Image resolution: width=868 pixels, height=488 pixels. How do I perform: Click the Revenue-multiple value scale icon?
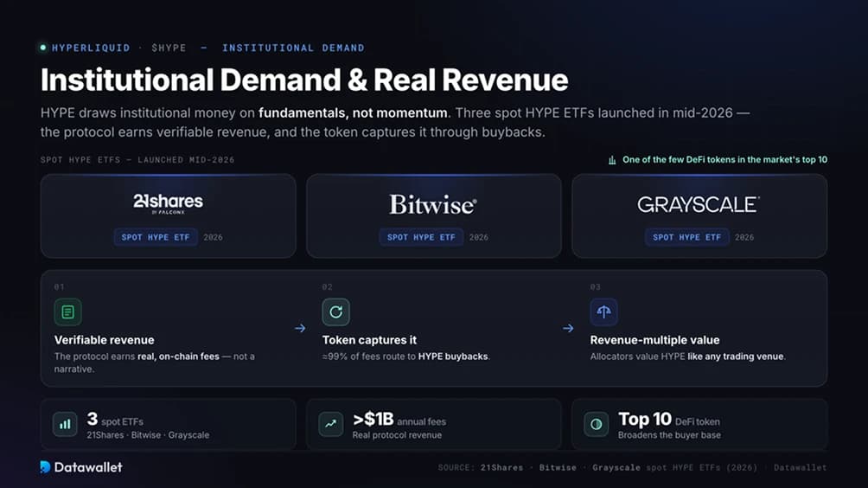click(604, 311)
